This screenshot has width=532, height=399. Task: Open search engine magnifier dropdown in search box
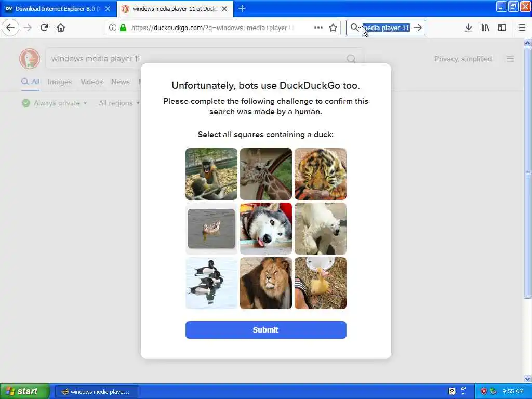[x=355, y=28]
